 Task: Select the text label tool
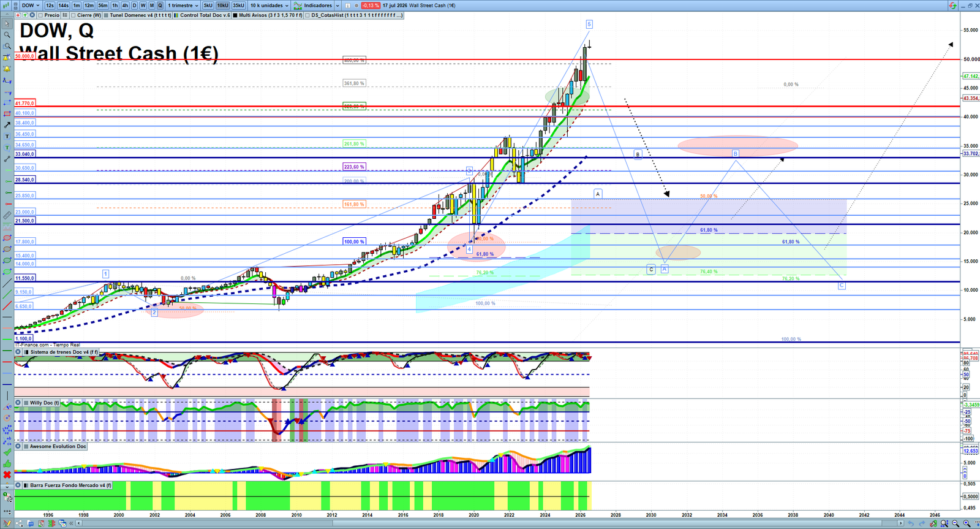(7, 136)
